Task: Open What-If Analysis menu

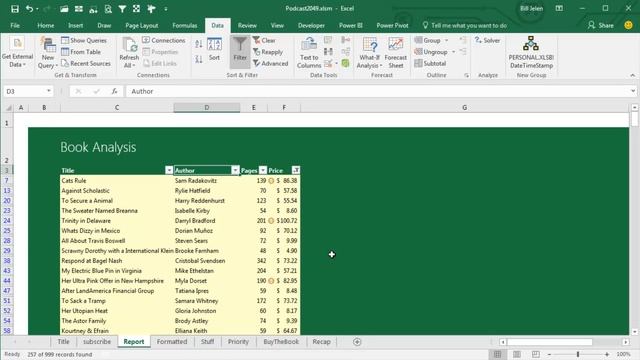Action: [x=369, y=53]
